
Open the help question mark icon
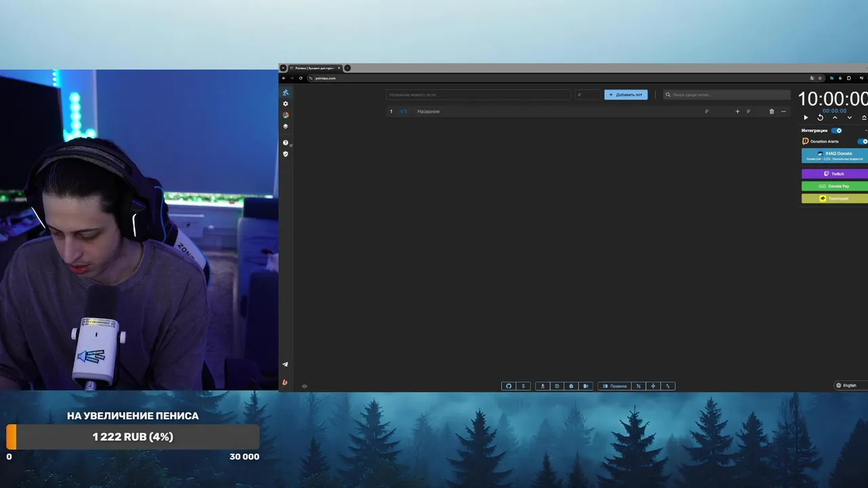coord(285,143)
